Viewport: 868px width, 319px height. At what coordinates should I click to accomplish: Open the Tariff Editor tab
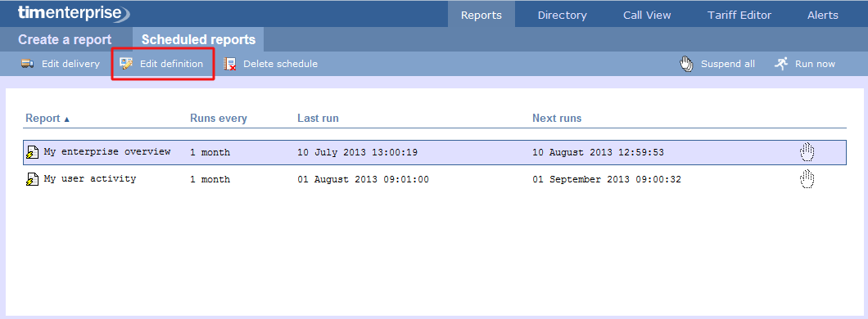point(739,15)
